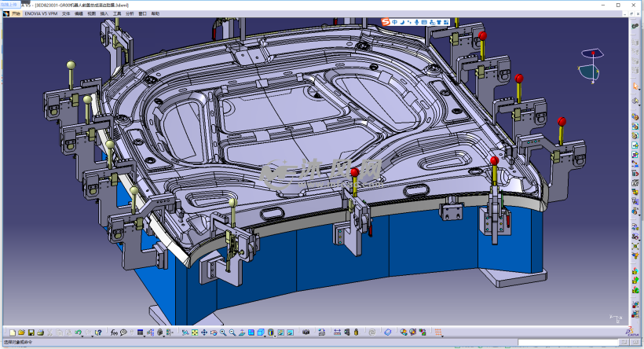Click the view compass in the top-right
Screen dimensions: 644x349
pyautogui.click(x=592, y=66)
